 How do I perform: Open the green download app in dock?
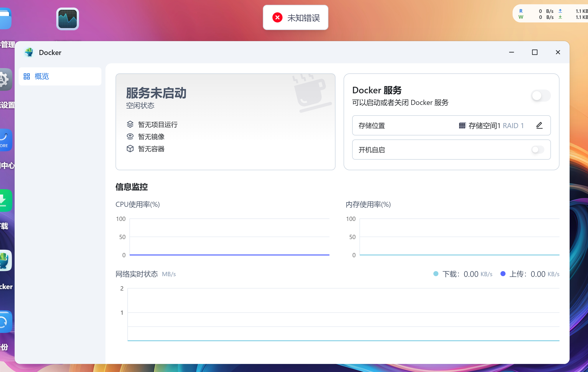coord(6,201)
